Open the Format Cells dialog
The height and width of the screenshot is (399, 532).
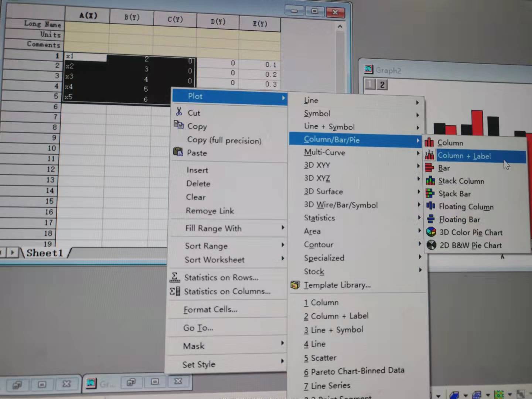click(x=210, y=310)
